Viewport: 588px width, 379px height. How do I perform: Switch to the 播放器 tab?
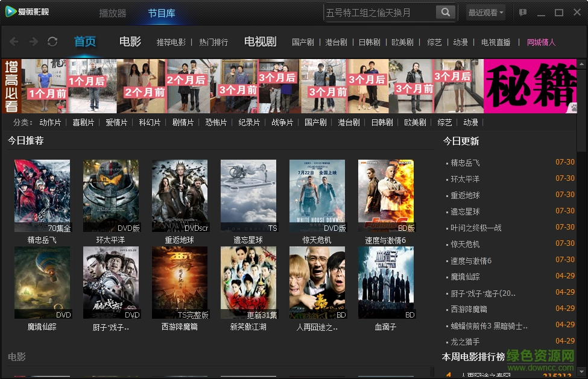pos(113,13)
